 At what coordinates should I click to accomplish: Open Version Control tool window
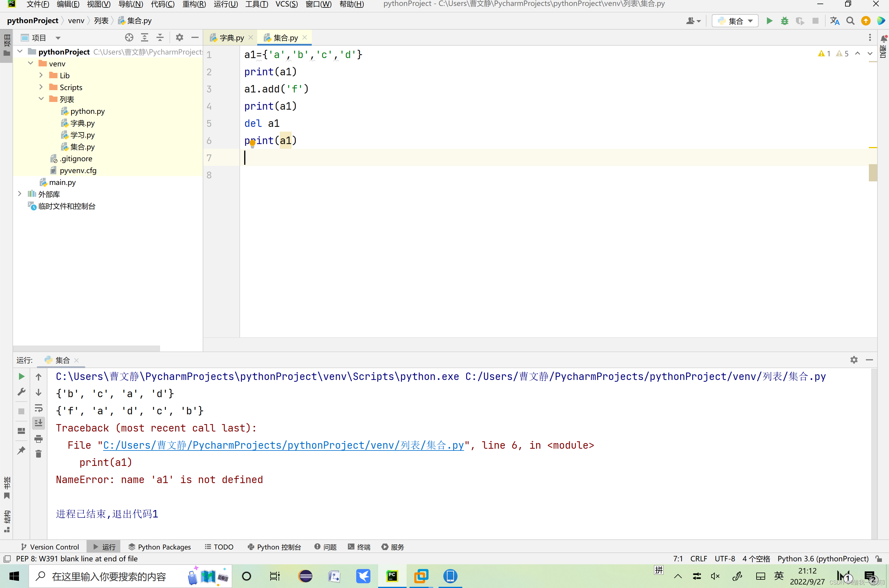click(x=50, y=547)
